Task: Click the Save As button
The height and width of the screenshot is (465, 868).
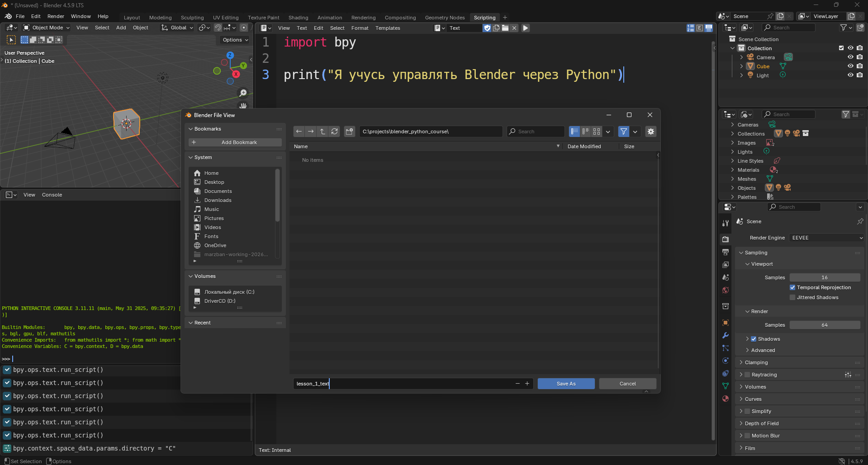Action: [566, 384]
